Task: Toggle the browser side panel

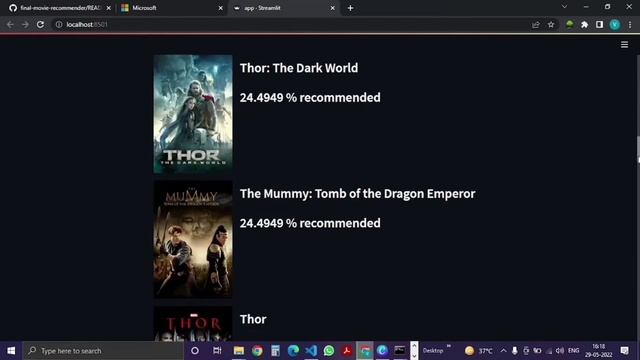Action: click(599, 24)
